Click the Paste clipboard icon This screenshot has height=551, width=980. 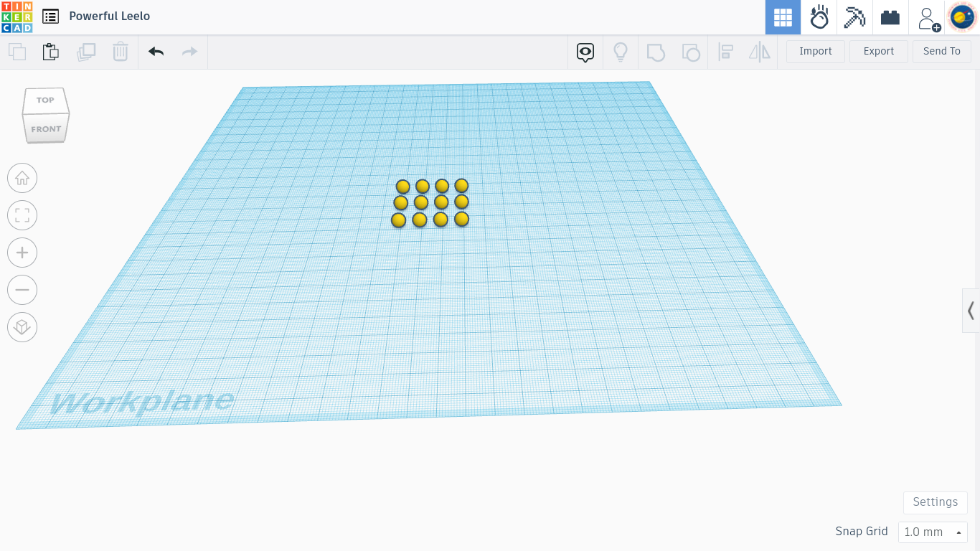[50, 52]
